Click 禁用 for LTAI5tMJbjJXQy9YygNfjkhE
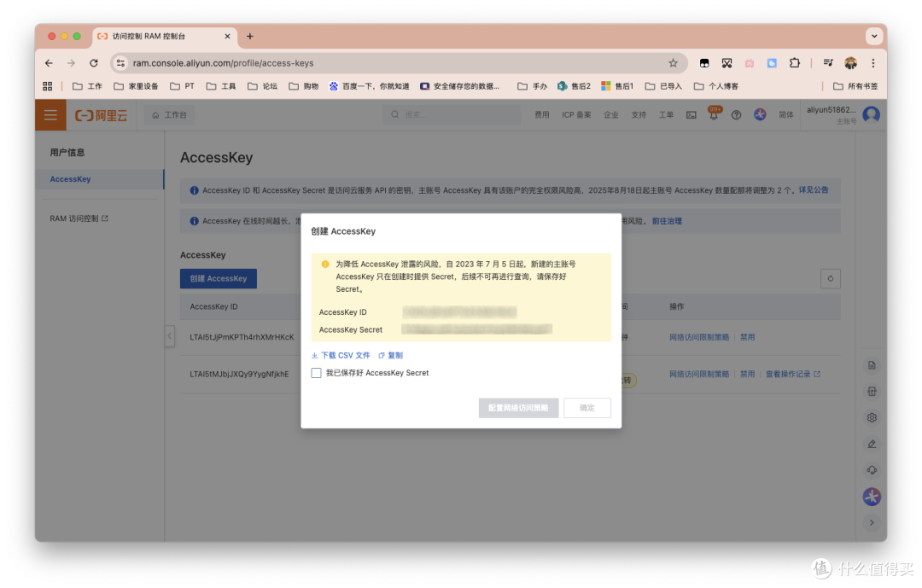 point(747,374)
